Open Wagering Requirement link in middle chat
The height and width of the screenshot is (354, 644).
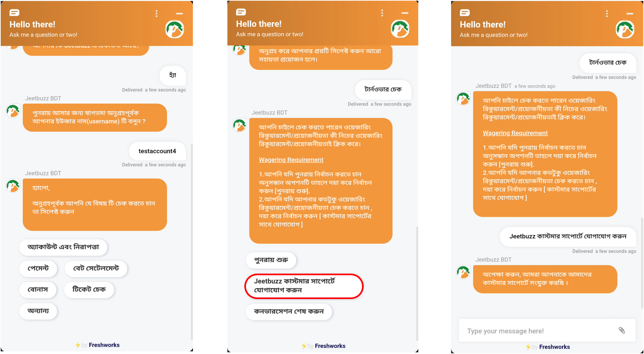point(291,160)
